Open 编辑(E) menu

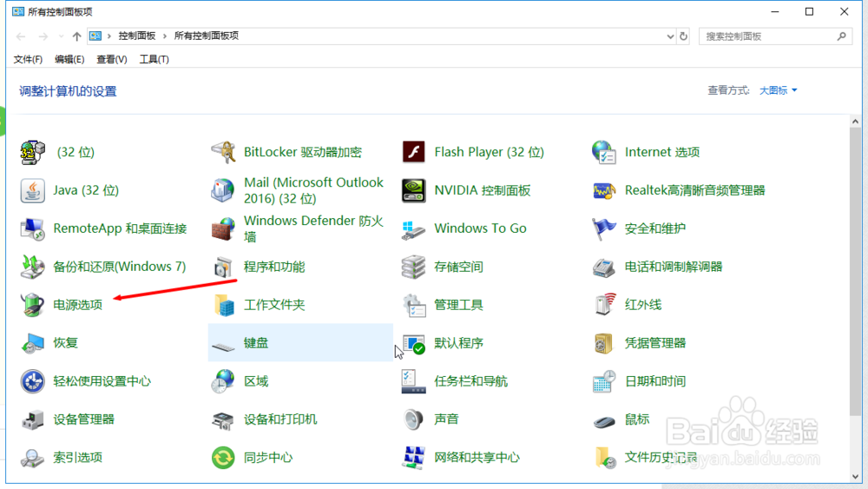tap(69, 59)
